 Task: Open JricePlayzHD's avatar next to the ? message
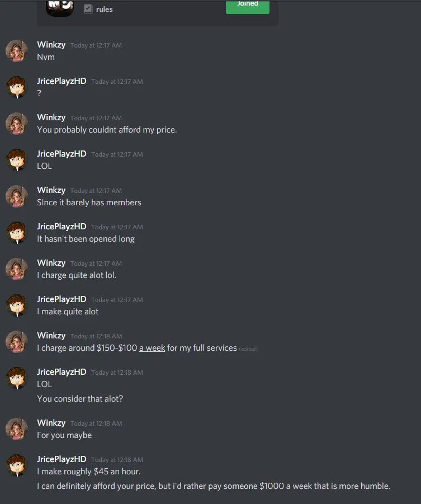tap(17, 87)
